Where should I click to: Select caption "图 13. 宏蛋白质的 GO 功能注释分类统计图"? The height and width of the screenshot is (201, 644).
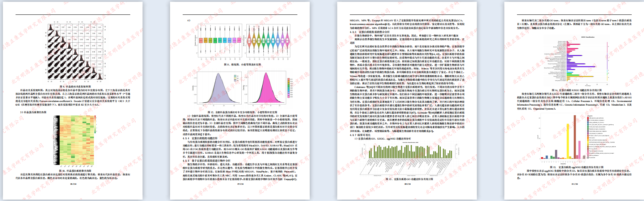pyautogui.click(x=409, y=179)
